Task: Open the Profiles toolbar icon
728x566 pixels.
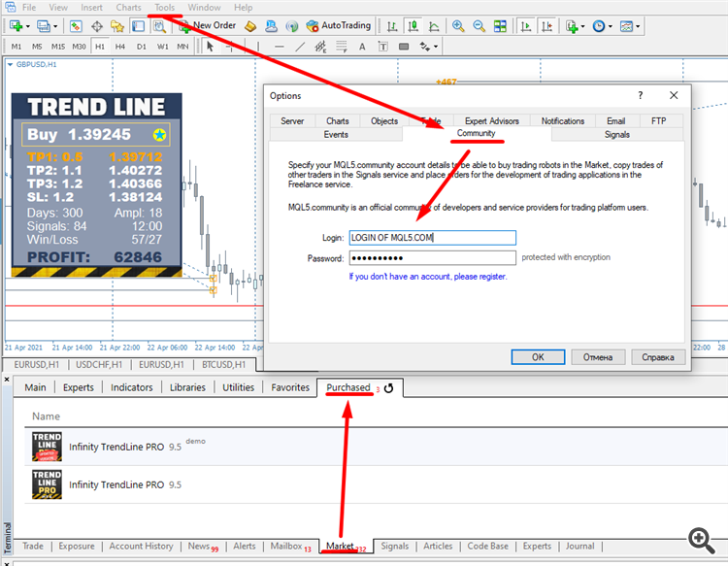Action: coord(43,26)
